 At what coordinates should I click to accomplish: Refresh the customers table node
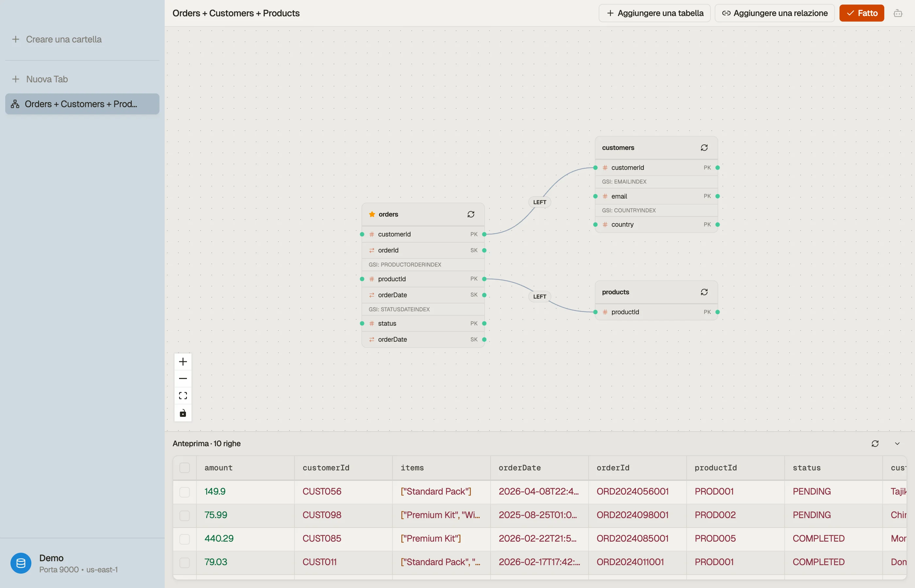click(x=704, y=148)
